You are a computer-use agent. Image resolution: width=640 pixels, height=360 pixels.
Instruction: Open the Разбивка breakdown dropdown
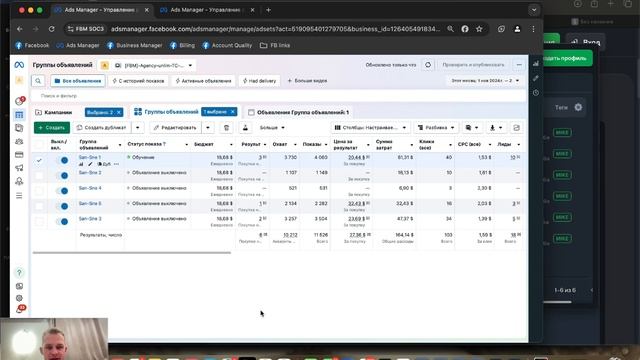coord(436,128)
